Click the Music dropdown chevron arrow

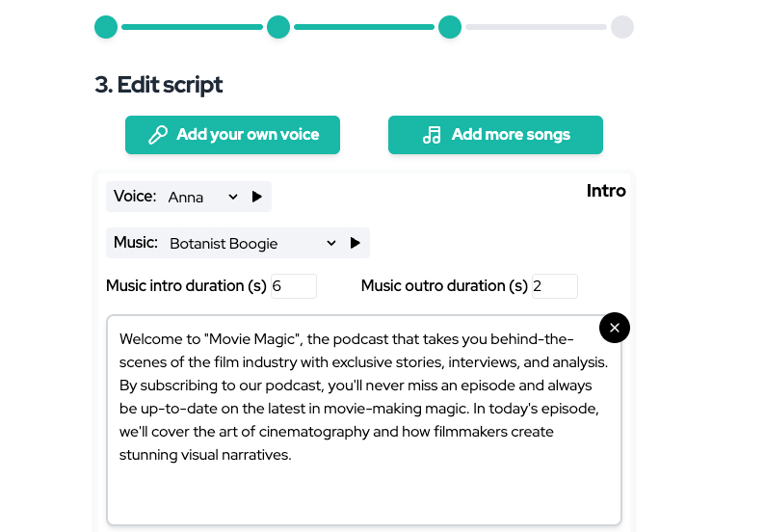tap(331, 243)
